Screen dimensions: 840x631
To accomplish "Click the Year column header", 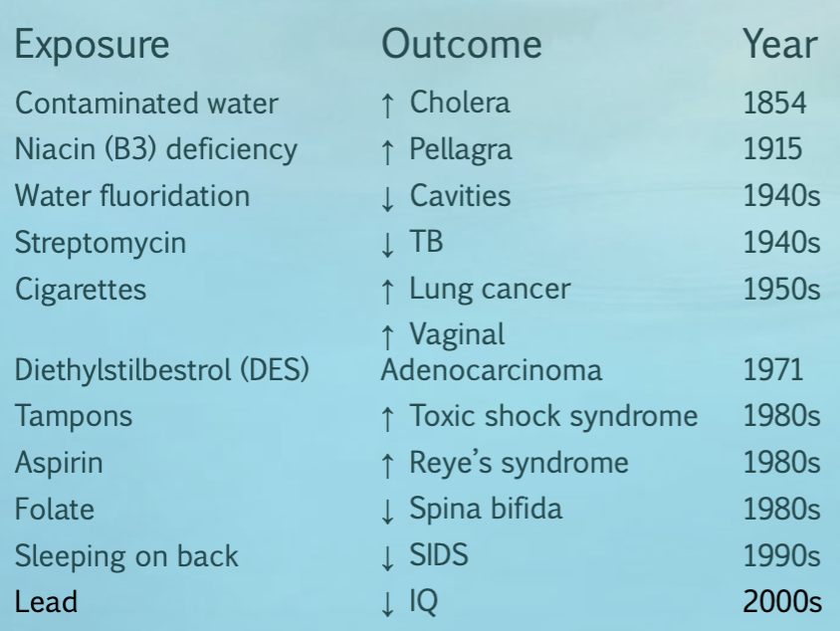I will (779, 45).
